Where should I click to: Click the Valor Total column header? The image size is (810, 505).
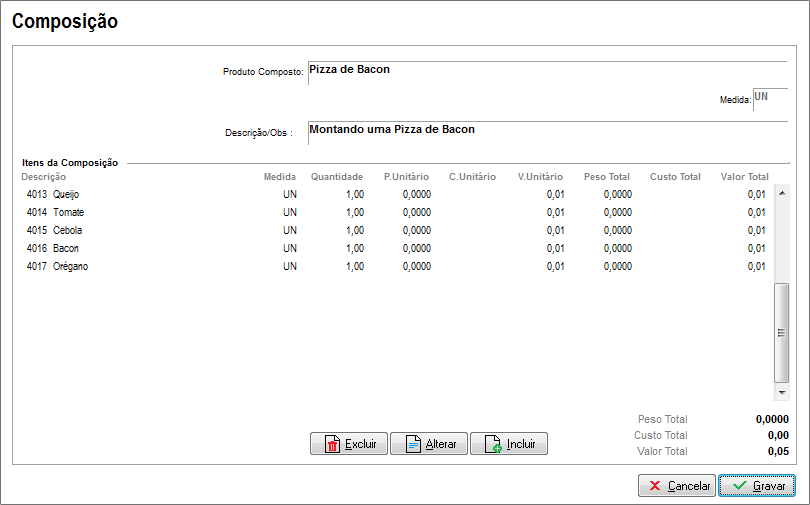[744, 177]
